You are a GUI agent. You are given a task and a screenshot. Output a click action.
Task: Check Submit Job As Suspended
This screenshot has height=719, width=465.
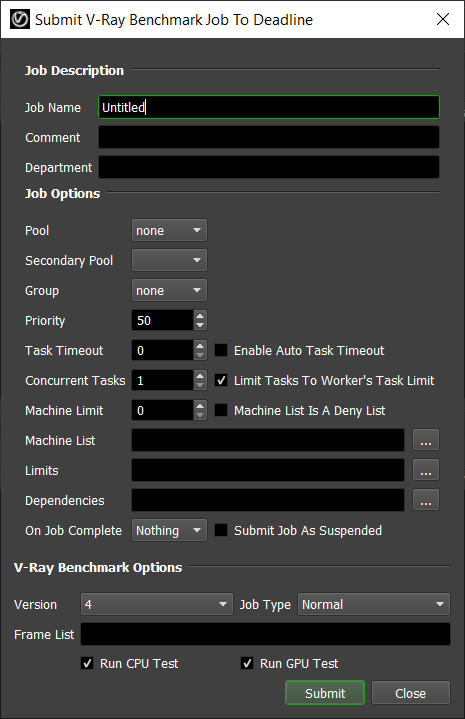[221, 530]
